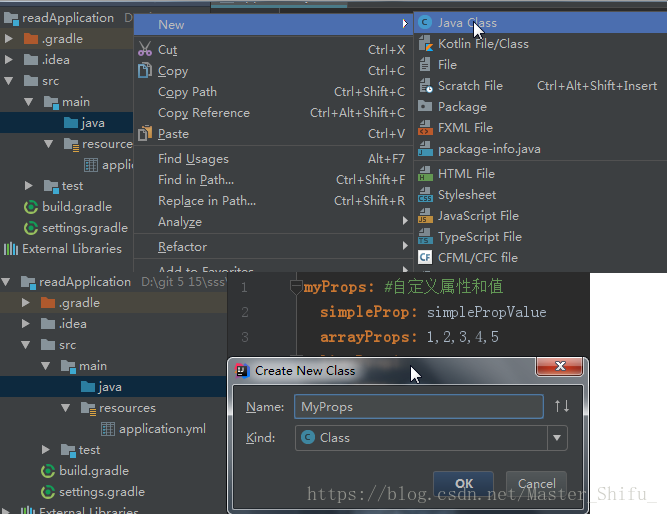This screenshot has width=668, height=514.
Task: Click line number 2 in editor gutter
Action: tap(245, 312)
